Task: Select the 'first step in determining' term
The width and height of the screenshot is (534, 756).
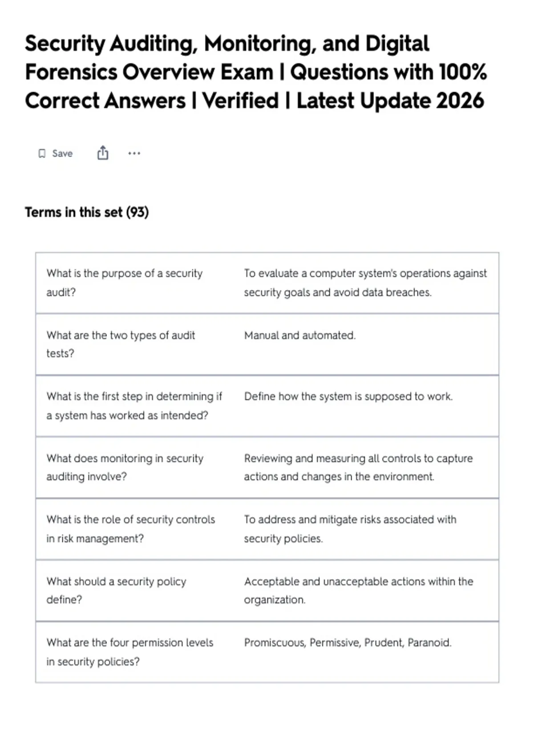Action: pyautogui.click(x=134, y=406)
